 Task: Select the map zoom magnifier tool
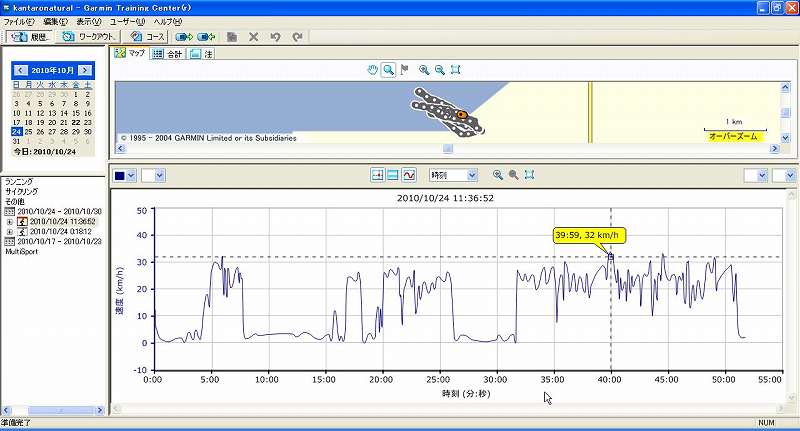click(x=388, y=70)
